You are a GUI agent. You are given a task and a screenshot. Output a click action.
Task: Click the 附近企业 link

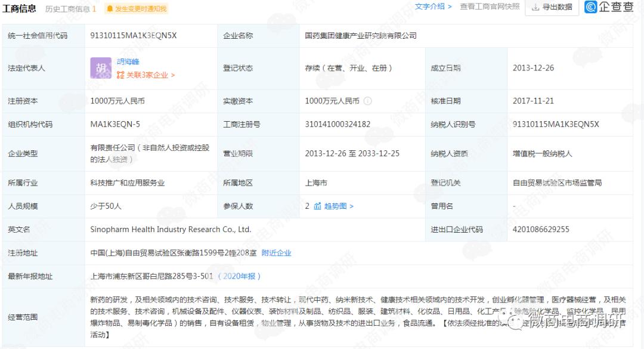pos(277,253)
